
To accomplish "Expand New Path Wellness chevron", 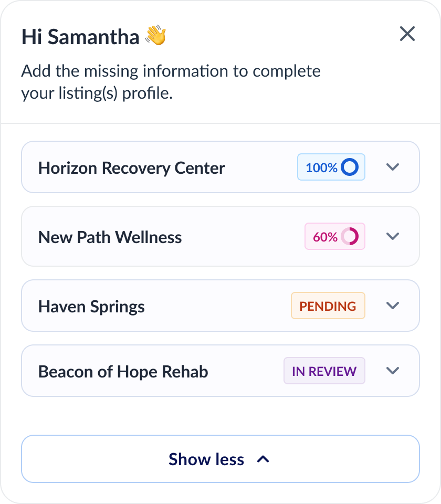I will [x=393, y=236].
